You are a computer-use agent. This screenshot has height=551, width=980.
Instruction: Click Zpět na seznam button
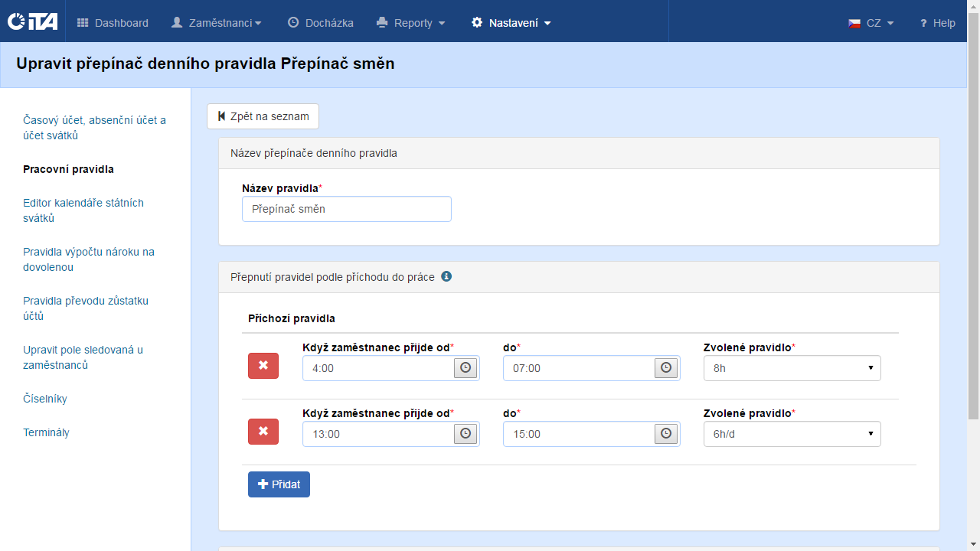point(263,116)
